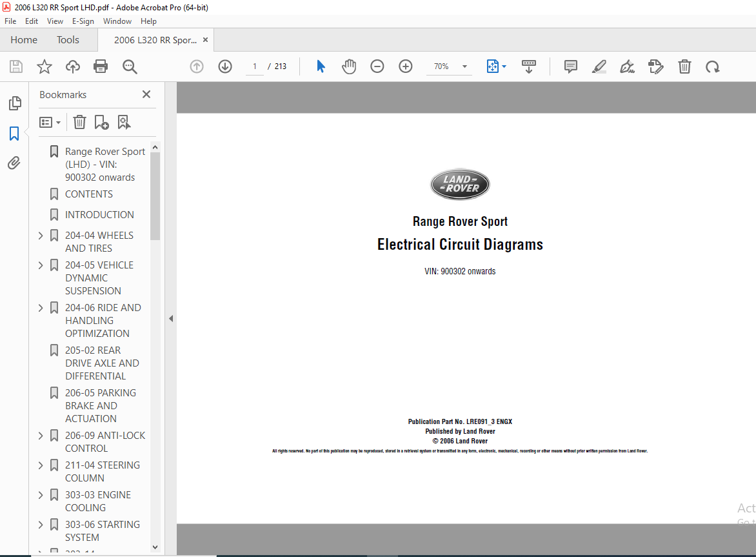Add file to starred favorites
The image size is (756, 557).
coord(45,66)
